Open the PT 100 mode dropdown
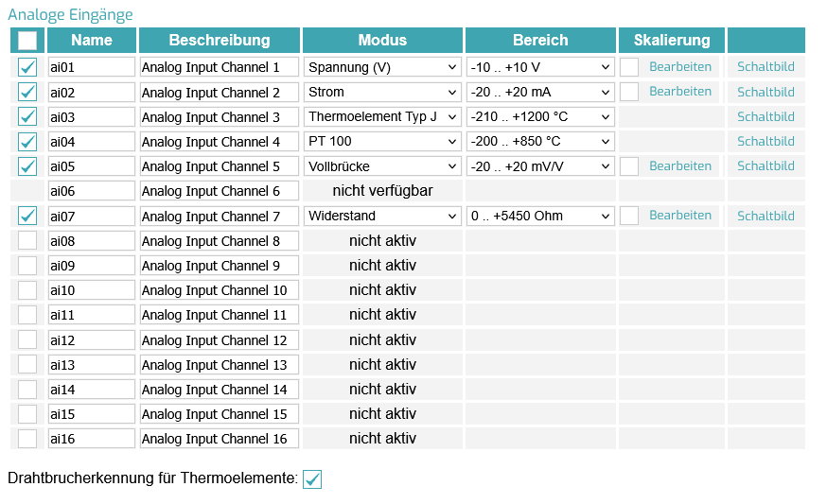Viewport: 827px width, 504px height. (x=382, y=142)
